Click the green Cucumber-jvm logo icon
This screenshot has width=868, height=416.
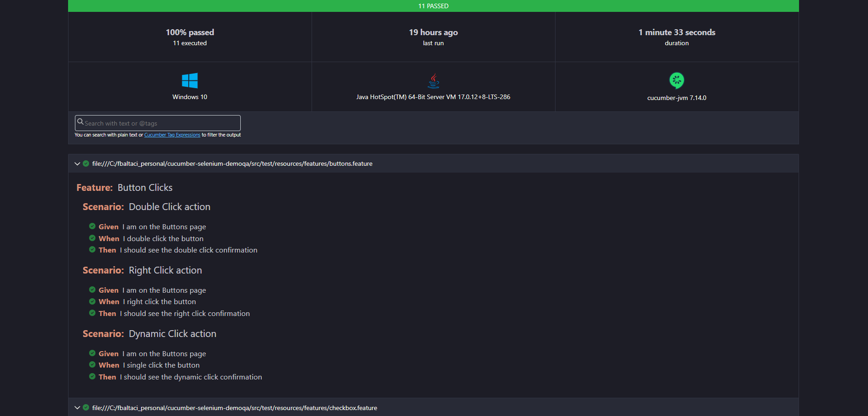click(x=677, y=80)
